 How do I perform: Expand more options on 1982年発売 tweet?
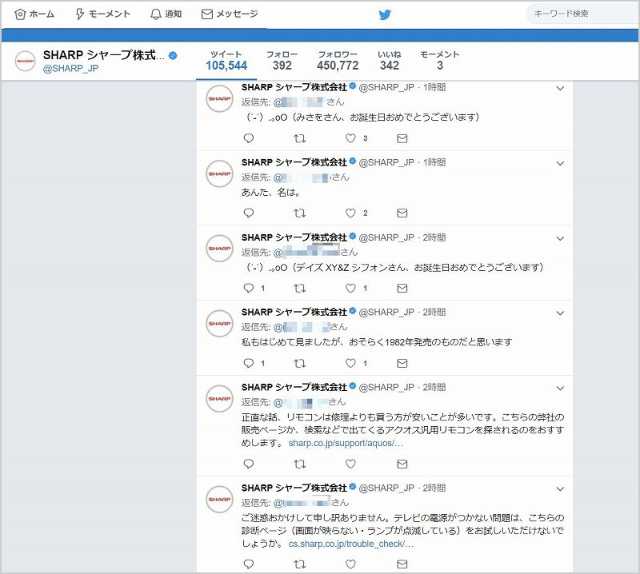(x=559, y=313)
